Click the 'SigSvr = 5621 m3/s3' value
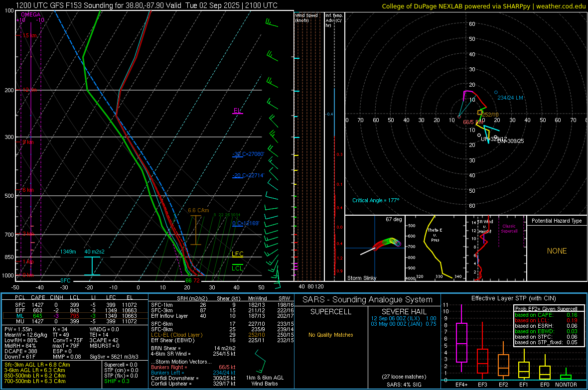 [114, 357]
